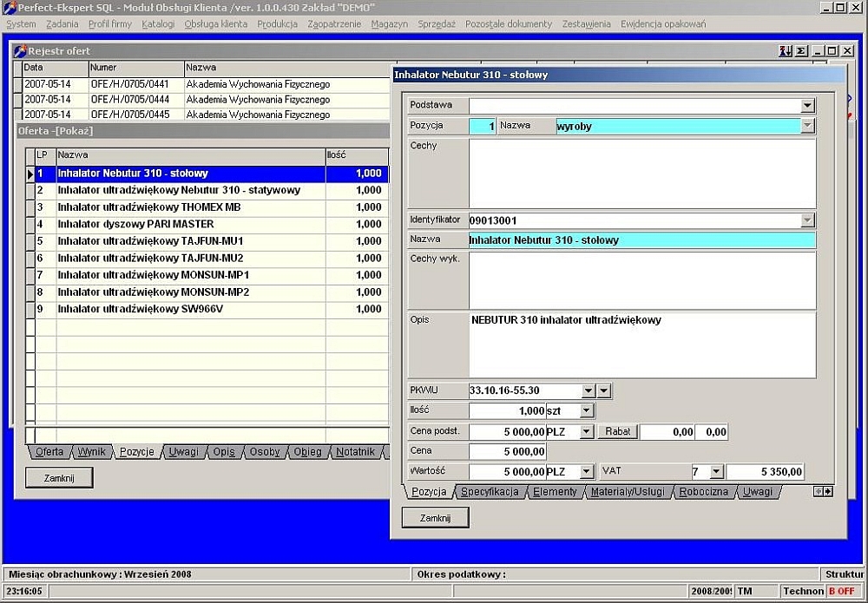
Task: Select the Pozycja tab in item dialog
Action: 429,492
